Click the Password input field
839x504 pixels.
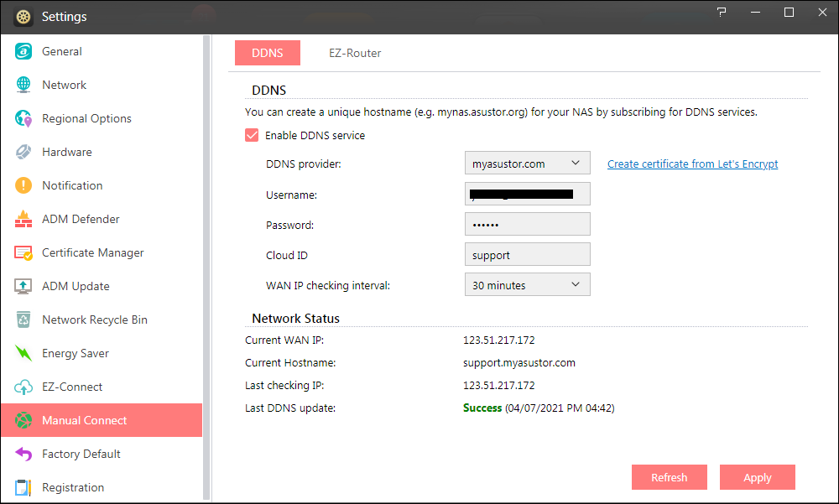[527, 224]
